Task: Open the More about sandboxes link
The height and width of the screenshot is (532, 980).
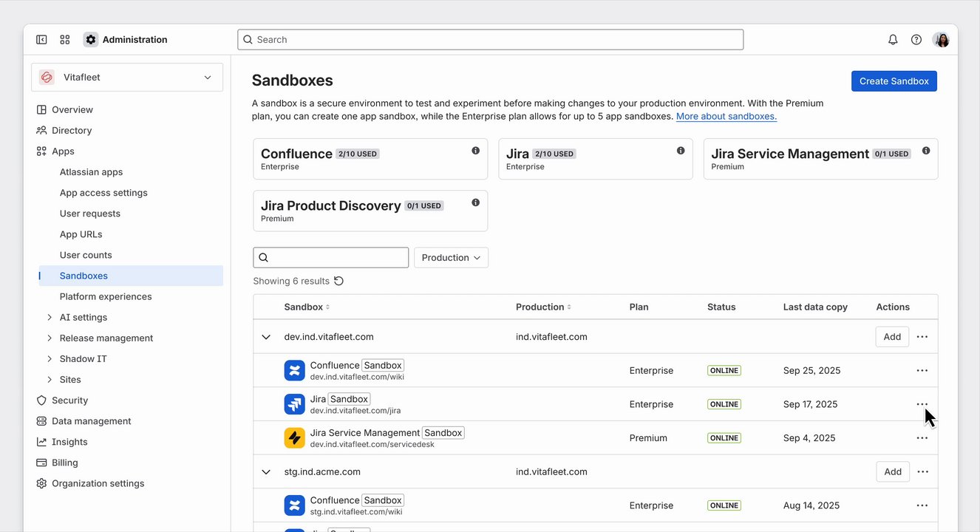Action: pos(726,117)
